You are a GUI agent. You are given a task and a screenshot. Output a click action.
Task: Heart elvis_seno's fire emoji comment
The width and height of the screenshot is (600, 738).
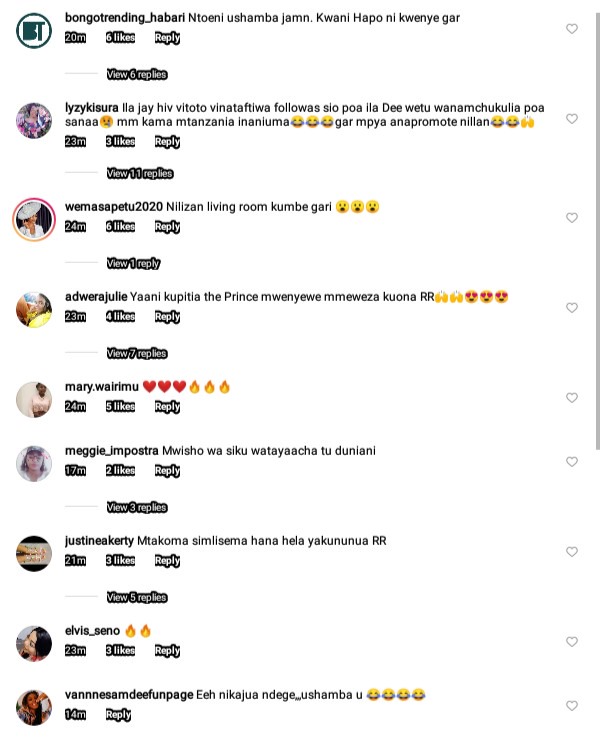[x=571, y=642]
